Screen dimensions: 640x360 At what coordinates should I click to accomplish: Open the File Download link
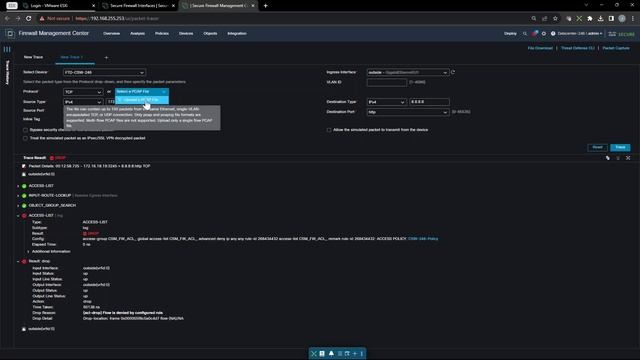540,48
